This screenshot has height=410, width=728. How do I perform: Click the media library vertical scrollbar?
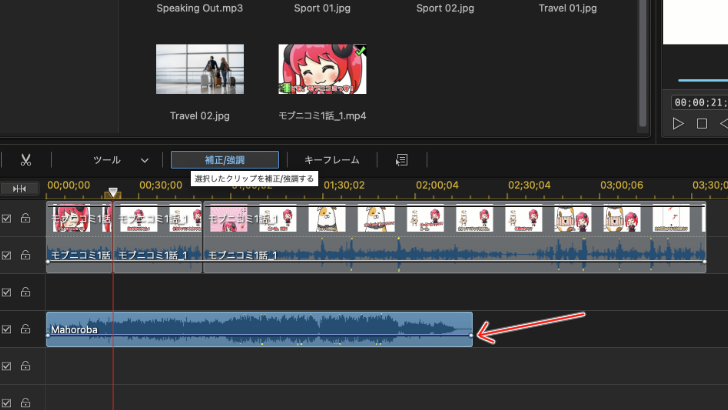[643, 63]
